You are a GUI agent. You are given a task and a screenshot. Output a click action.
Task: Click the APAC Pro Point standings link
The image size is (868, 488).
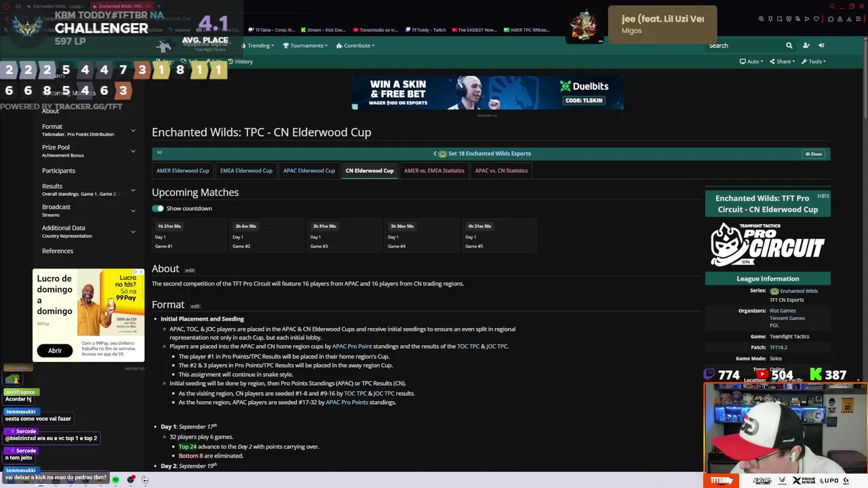(x=352, y=346)
